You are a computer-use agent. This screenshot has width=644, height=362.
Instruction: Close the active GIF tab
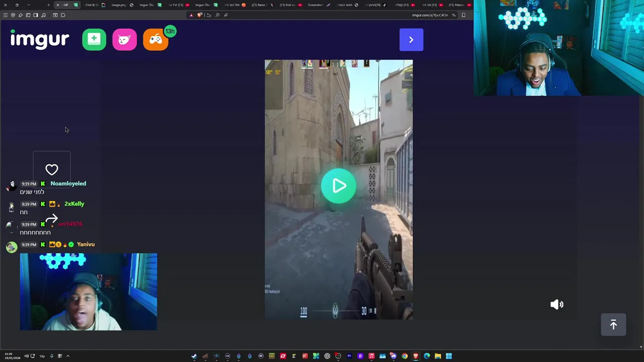pos(58,5)
